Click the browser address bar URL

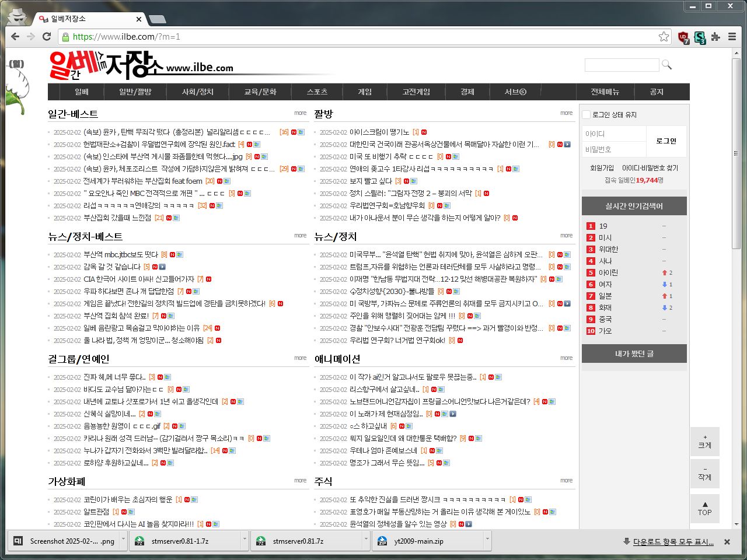(x=126, y=37)
